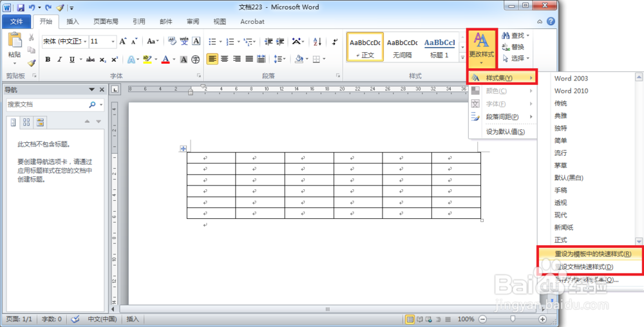Click the Enclose Characters circled icon
The height and width of the screenshot is (327, 644).
pyautogui.click(x=196, y=59)
